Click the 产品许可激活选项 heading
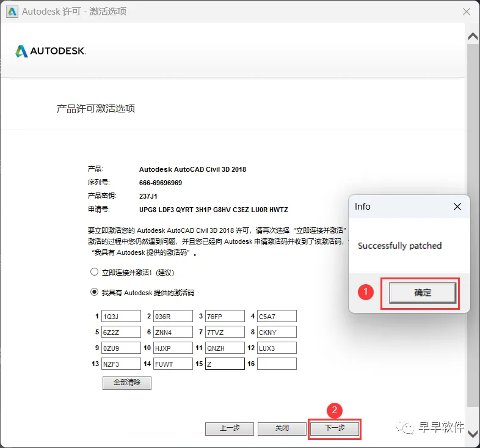The height and width of the screenshot is (448, 480). point(96,108)
